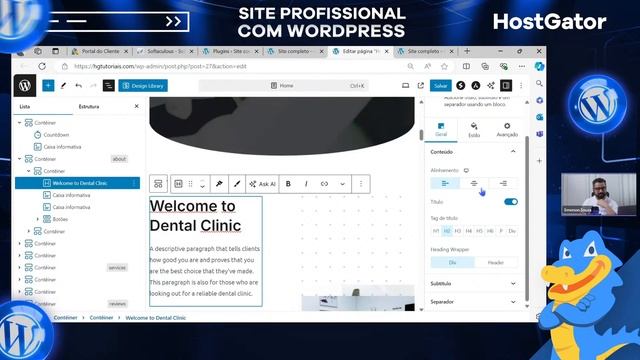Open block options three-dot menu
This screenshot has height=360, width=640.
pos(361,184)
